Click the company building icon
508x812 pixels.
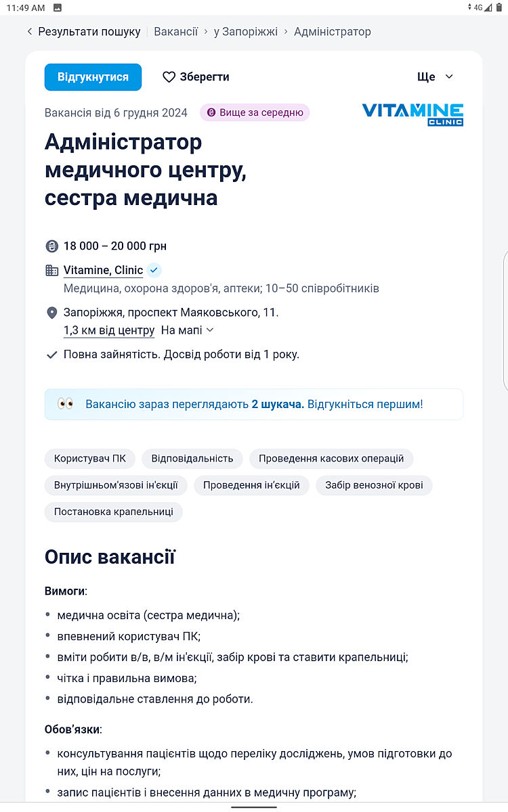tap(51, 271)
